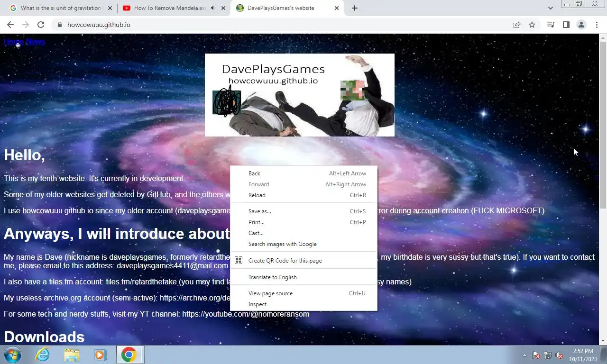
Task: Select View page source menu entry
Action: (303, 293)
